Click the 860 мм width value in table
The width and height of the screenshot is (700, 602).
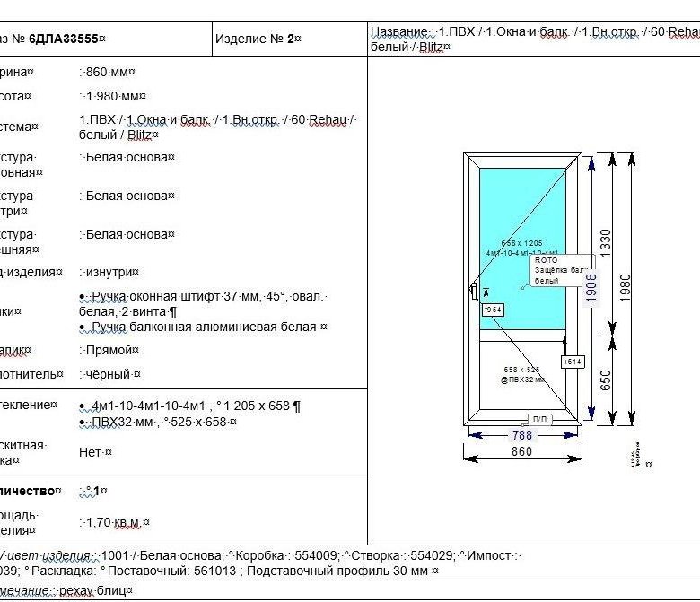point(109,72)
